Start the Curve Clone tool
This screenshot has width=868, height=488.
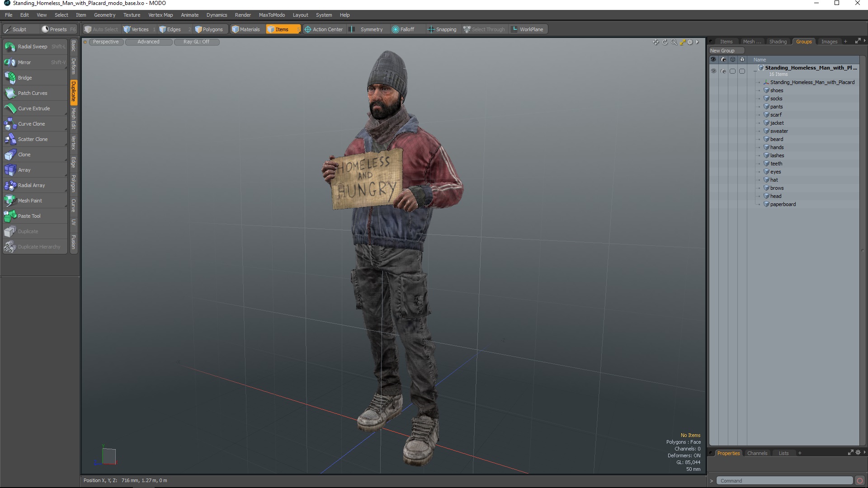click(35, 124)
